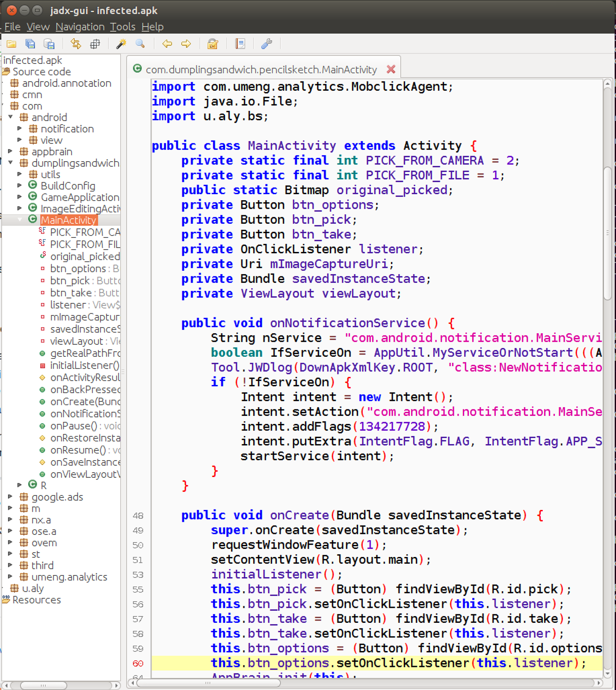Screen dimensions: 616x690
Task: Click the Sync with editor toolbar icon
Action: [76, 44]
